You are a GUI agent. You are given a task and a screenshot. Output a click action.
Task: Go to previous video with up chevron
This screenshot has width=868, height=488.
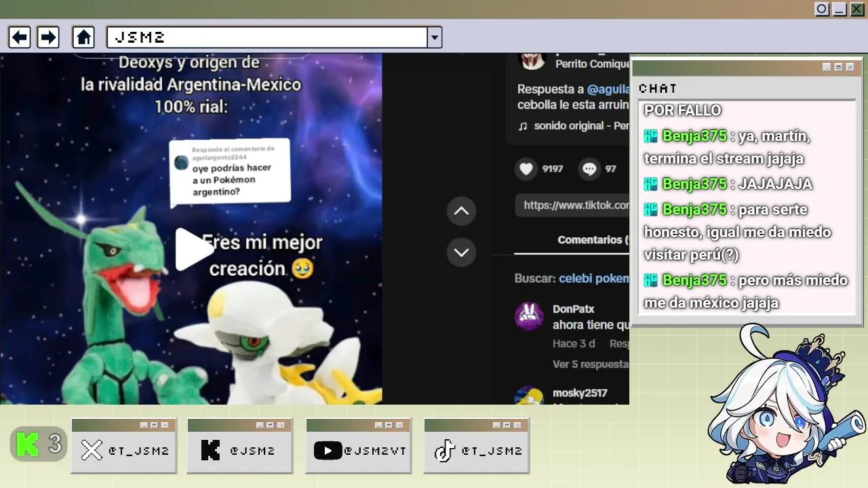tap(461, 211)
